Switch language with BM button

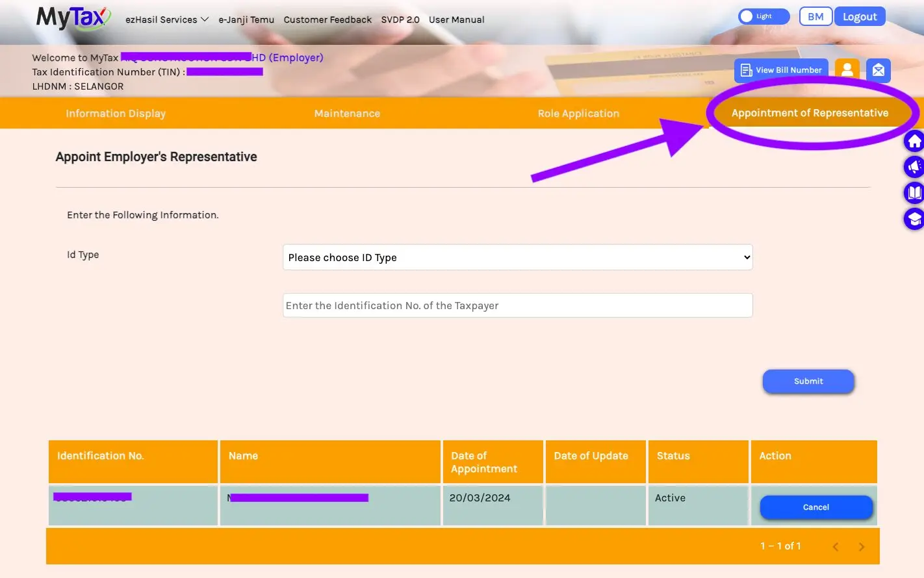815,16
